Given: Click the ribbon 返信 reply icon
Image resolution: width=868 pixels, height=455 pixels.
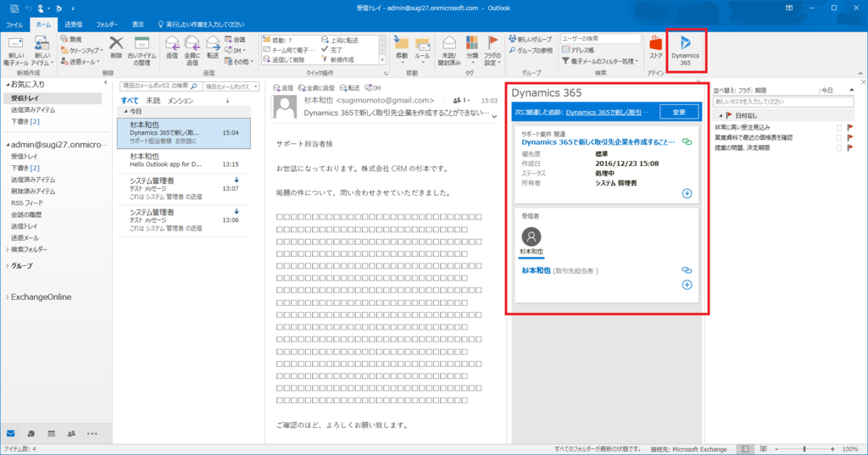Looking at the screenshot, I should [172, 43].
